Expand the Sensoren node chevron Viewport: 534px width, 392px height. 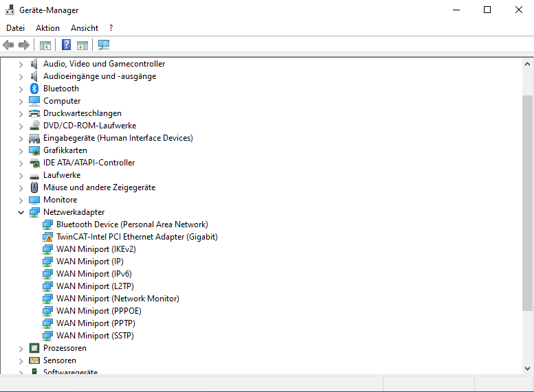click(21, 360)
